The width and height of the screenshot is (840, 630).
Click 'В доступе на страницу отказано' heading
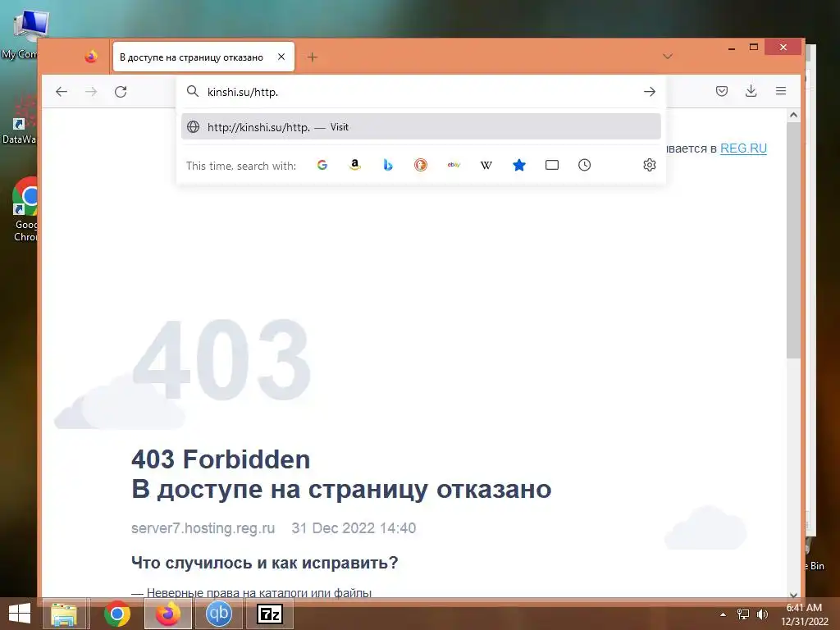tap(341, 489)
